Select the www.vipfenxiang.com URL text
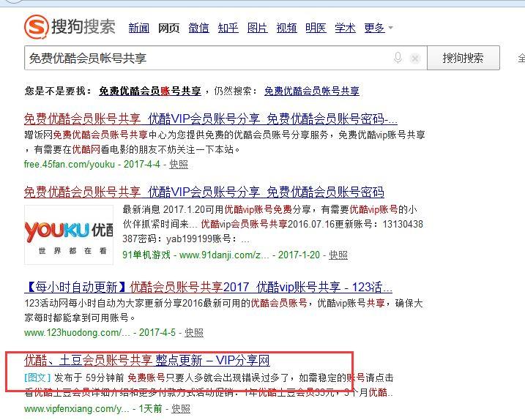The image size is (525, 420). pyautogui.click(x=76, y=408)
